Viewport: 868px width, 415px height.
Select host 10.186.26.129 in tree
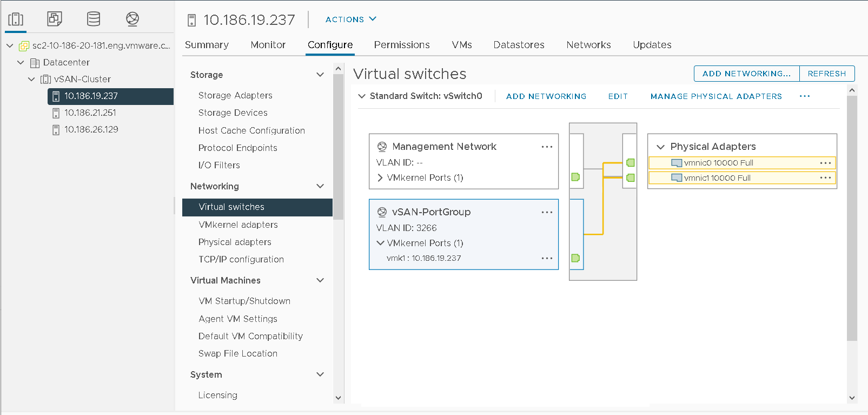tap(91, 129)
